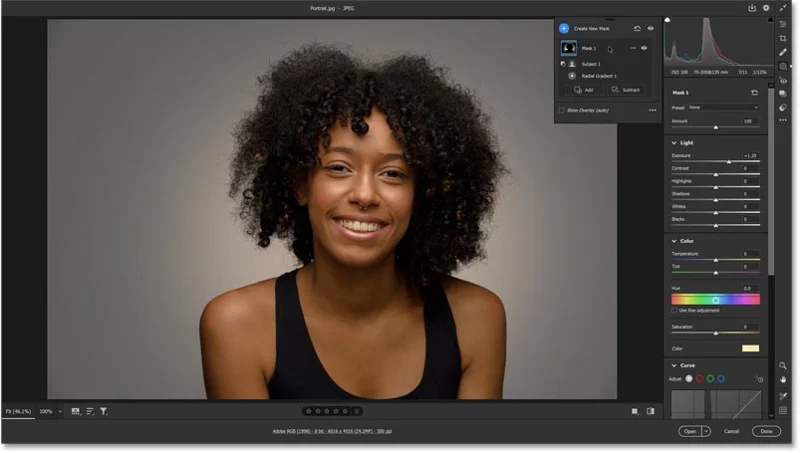Viewport: 800px width, 453px height.
Task: Hide Mask 1 using its eye icon
Action: (644, 48)
